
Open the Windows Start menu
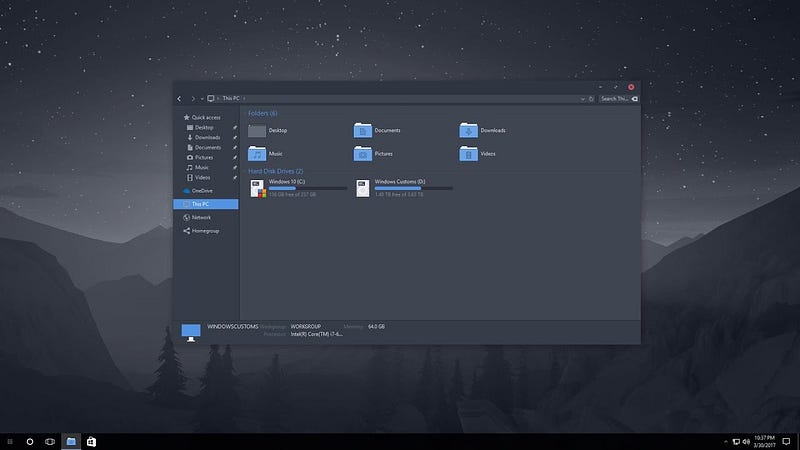coord(10,442)
